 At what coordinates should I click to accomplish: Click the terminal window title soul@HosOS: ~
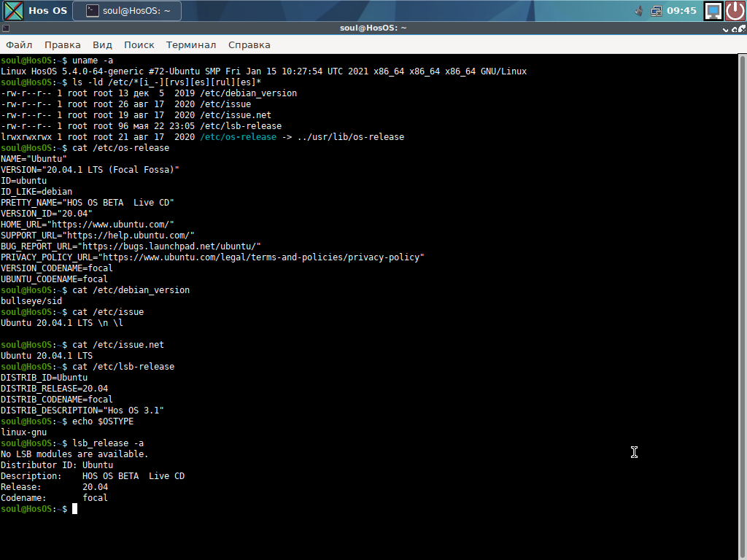coord(373,28)
